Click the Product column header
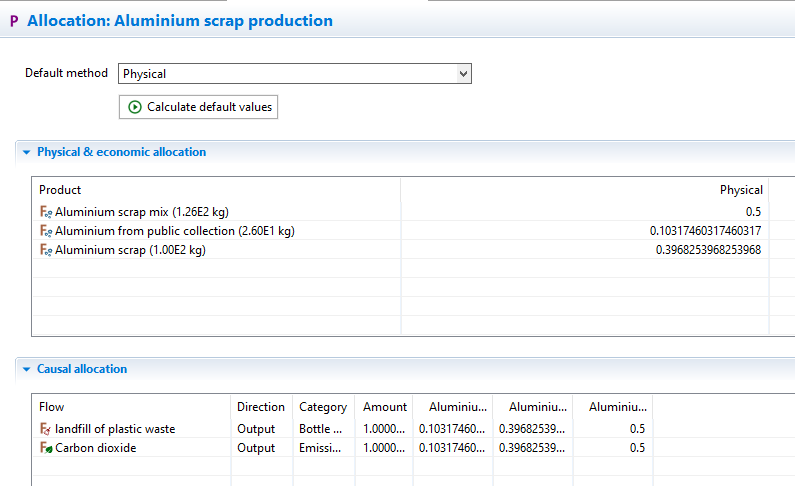 point(60,190)
